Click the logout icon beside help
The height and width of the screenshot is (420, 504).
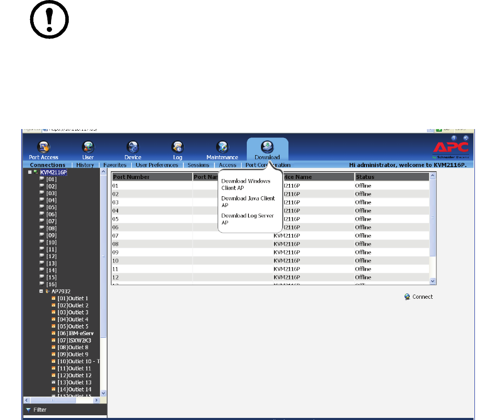466,138
